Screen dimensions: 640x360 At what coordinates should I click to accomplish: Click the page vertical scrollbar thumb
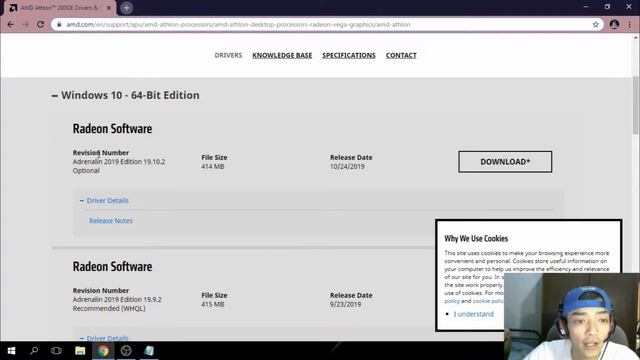tap(636, 105)
